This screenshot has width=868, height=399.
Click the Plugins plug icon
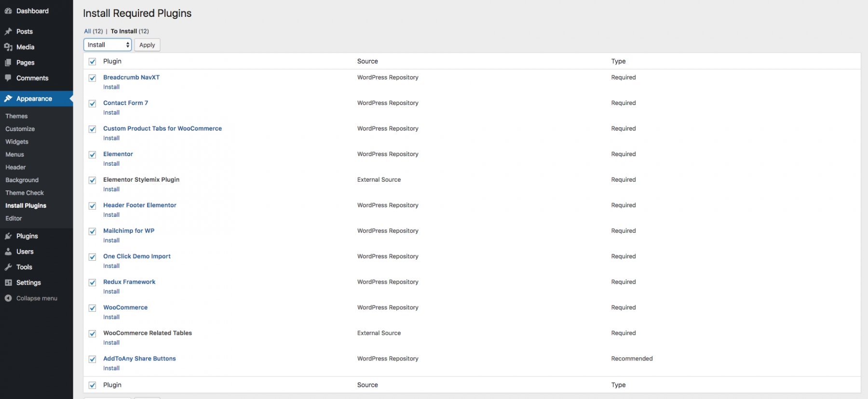click(8, 236)
